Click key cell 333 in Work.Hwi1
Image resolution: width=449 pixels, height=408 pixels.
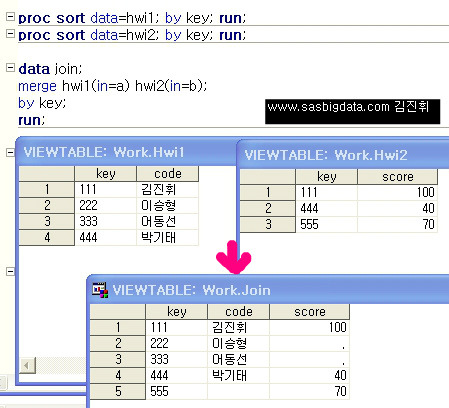(x=106, y=221)
